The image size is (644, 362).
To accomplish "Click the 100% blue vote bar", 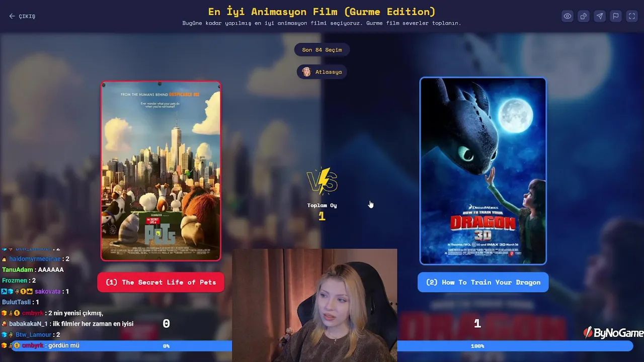I will coord(515,346).
